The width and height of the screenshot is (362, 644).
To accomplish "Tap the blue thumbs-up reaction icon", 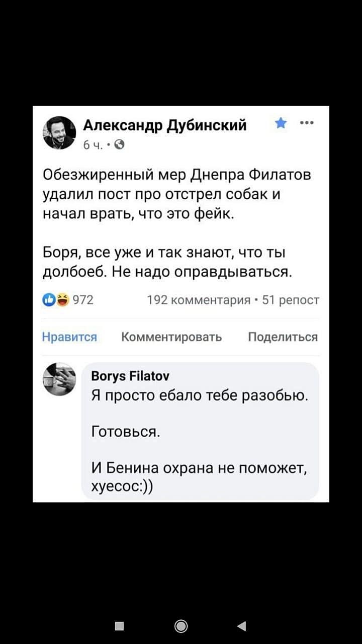I will (50, 301).
